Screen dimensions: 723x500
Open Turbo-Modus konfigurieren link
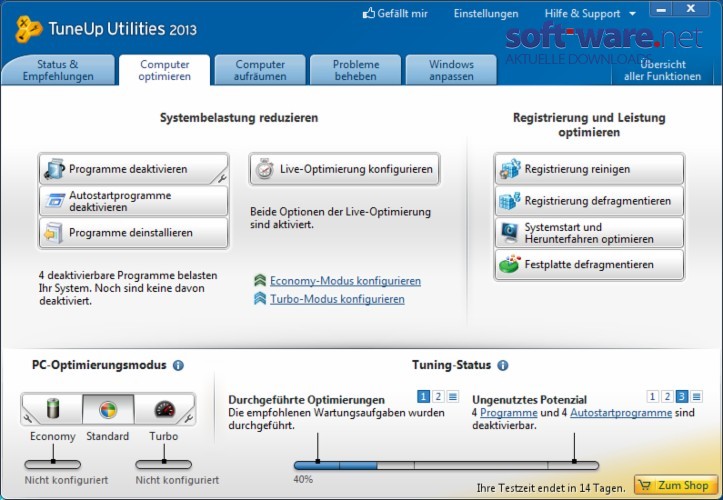338,299
